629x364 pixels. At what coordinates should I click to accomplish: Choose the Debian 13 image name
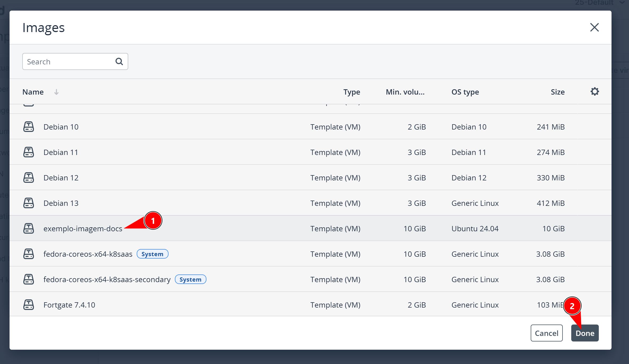tap(61, 203)
